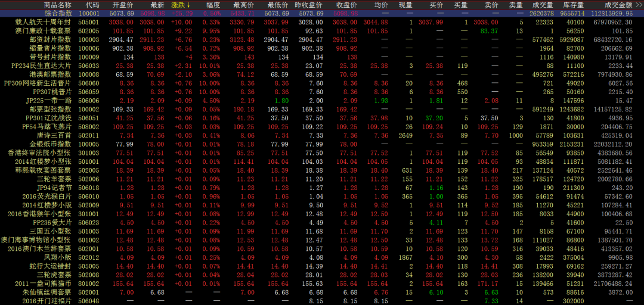Open the 唐诗三百首 row
644x305 pixels.
pyautogui.click(x=322, y=135)
